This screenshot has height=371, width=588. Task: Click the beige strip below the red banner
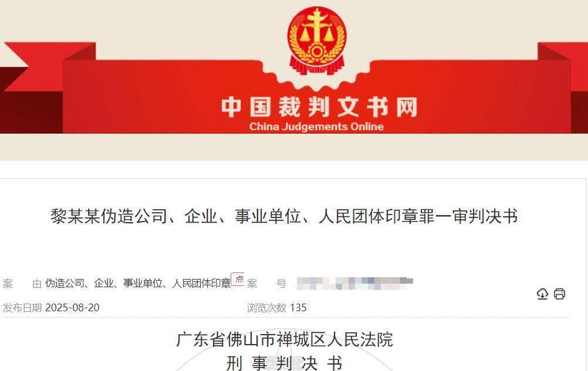tap(294, 147)
